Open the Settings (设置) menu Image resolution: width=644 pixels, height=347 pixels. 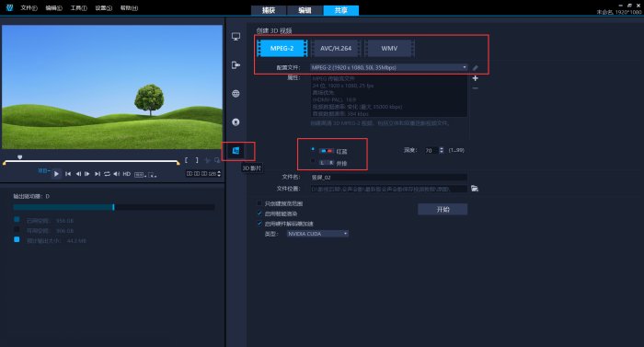[103, 7]
